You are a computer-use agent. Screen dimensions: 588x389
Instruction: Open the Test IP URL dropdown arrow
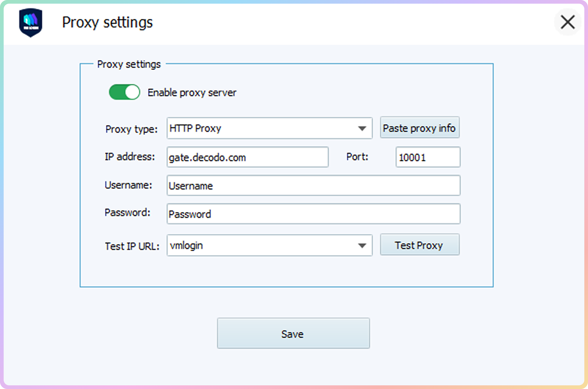click(362, 245)
